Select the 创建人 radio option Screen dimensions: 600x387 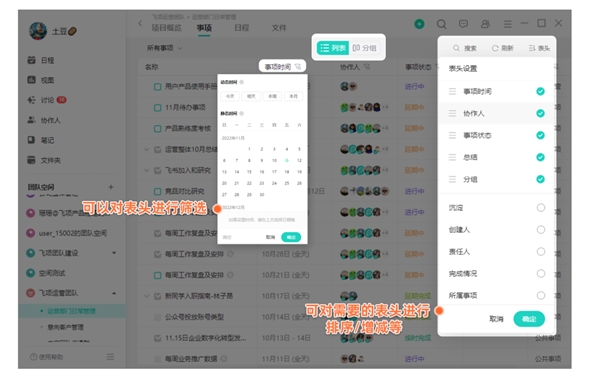(x=541, y=230)
